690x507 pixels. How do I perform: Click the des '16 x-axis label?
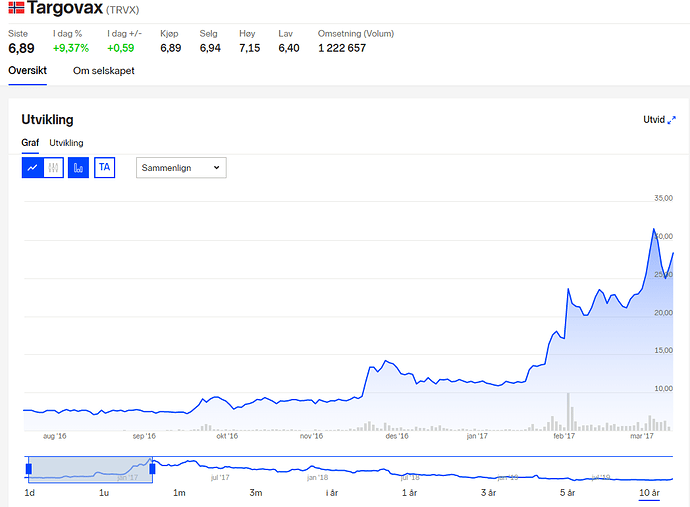(x=397, y=436)
